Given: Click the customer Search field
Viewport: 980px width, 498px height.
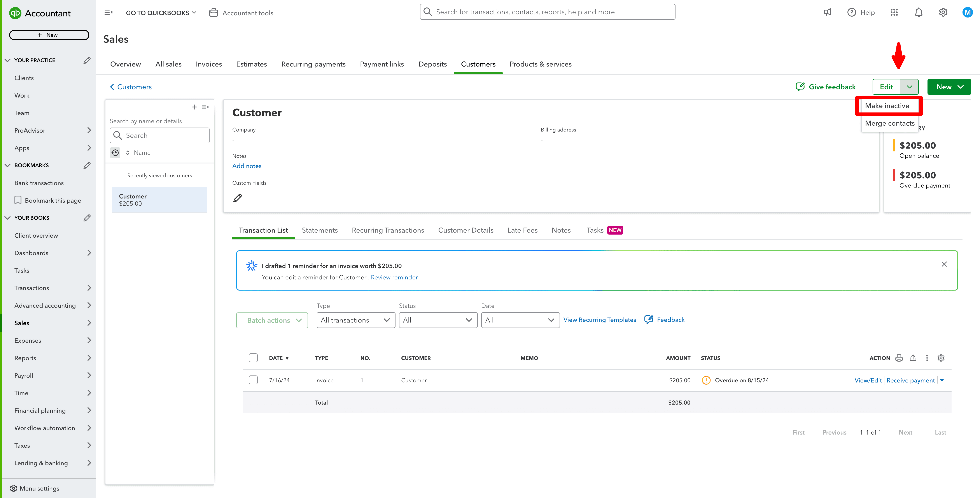Looking at the screenshot, I should pos(159,135).
